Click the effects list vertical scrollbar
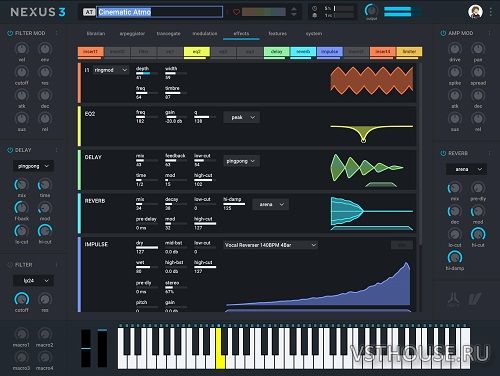The width and height of the screenshot is (500, 376). click(420, 154)
